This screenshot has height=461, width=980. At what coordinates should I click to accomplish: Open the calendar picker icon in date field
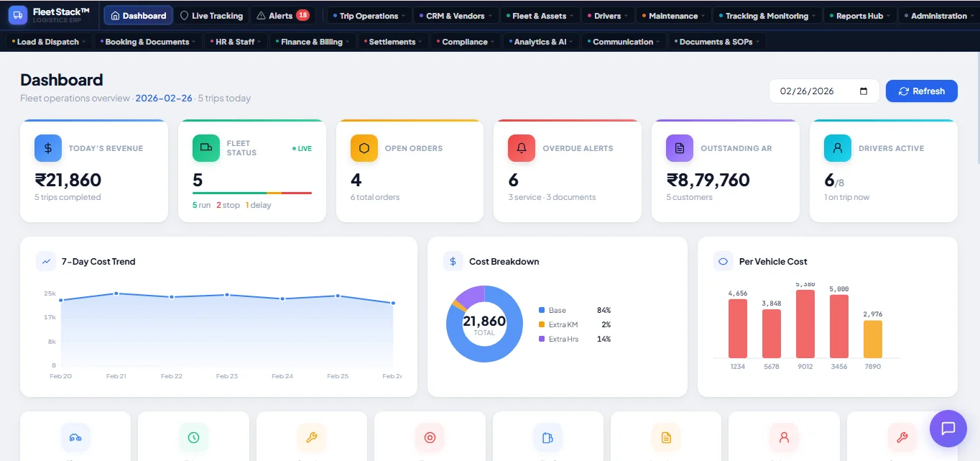point(864,91)
